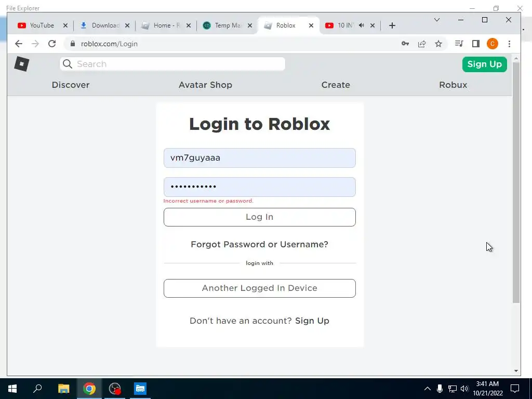Focus the username field with vm7guyaaa
The image size is (532, 399).
click(260, 158)
